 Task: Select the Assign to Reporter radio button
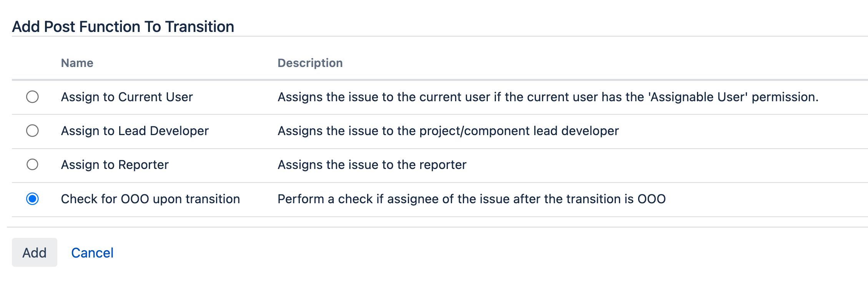[x=32, y=165]
